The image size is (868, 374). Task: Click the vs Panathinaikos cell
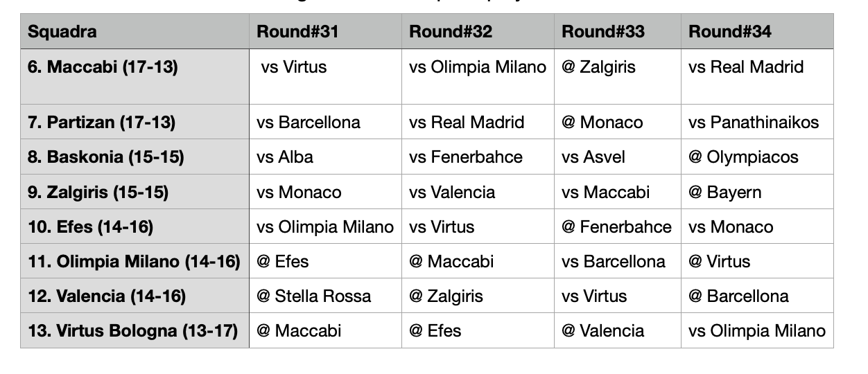(757, 122)
